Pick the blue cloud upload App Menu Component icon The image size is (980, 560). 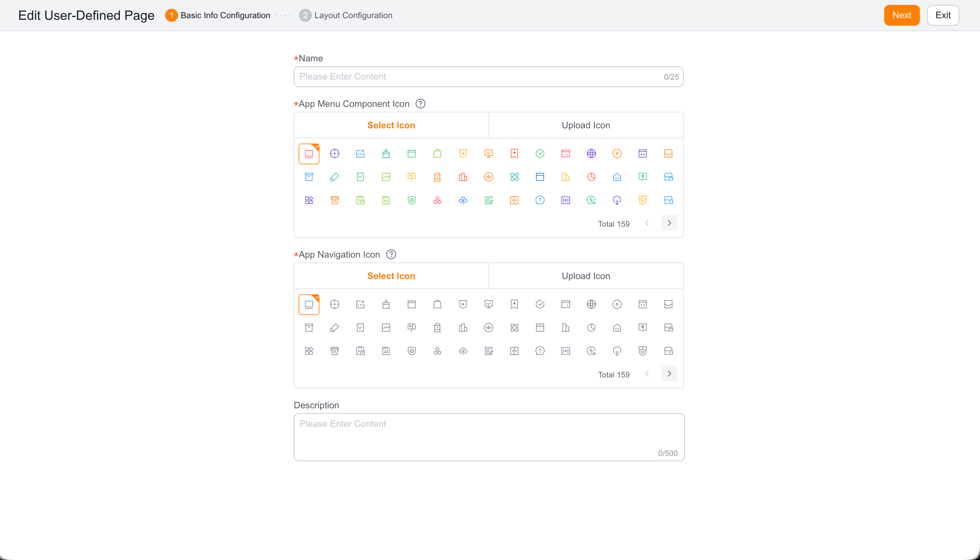[463, 200]
